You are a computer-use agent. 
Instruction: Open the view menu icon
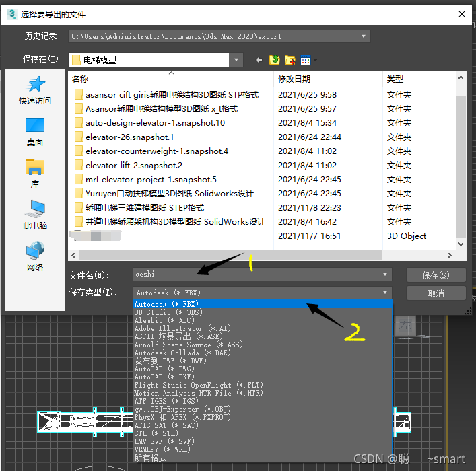coord(306,60)
